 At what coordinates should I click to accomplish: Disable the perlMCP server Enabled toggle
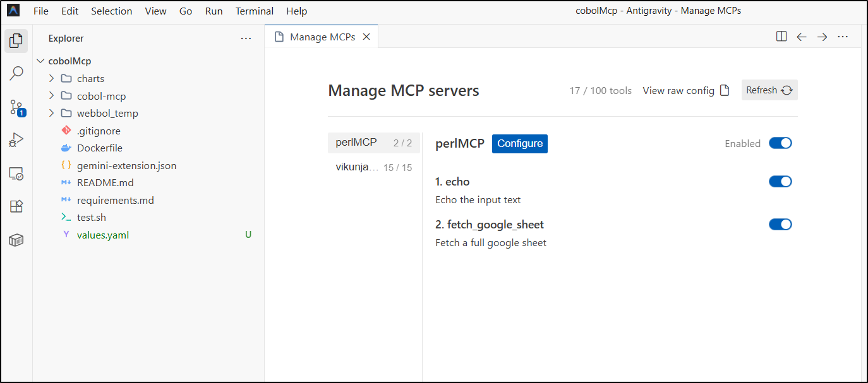[780, 143]
